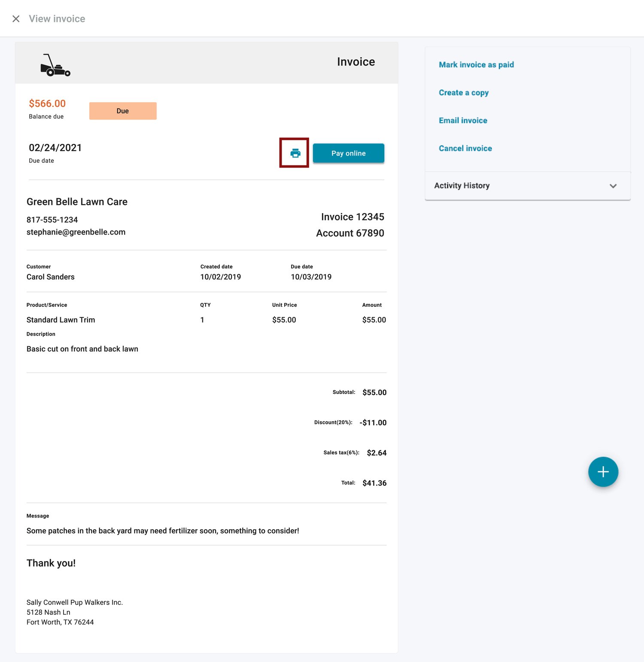Click the chevron next to Activity History
This screenshot has height=662, width=644.
613,186
